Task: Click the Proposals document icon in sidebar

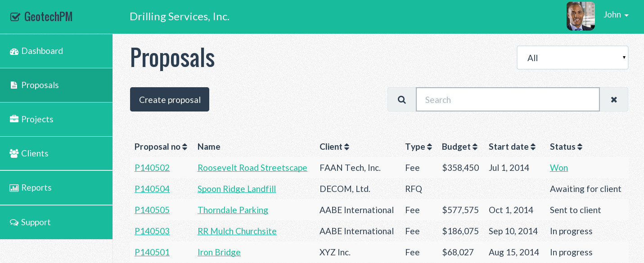Action: [14, 85]
